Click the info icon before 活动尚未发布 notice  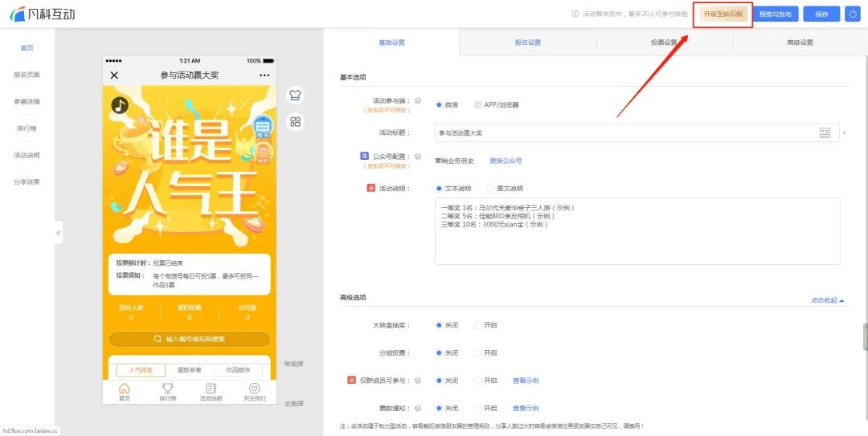tap(575, 14)
